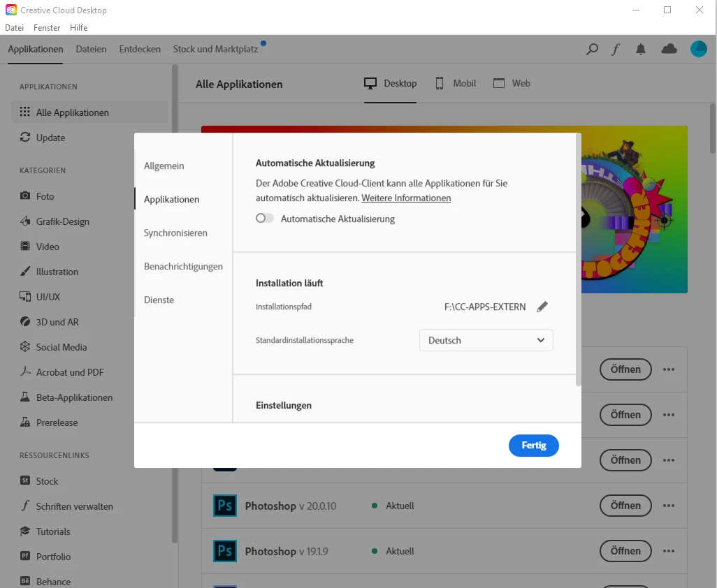Click the install path F:\CC-APPS-EXTERN

(485, 307)
